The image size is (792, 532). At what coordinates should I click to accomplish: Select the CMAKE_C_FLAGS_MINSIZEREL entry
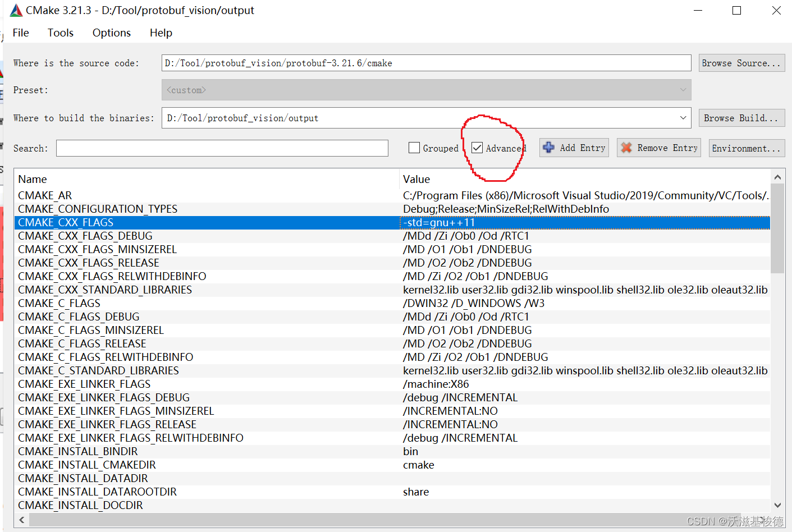[91, 330]
